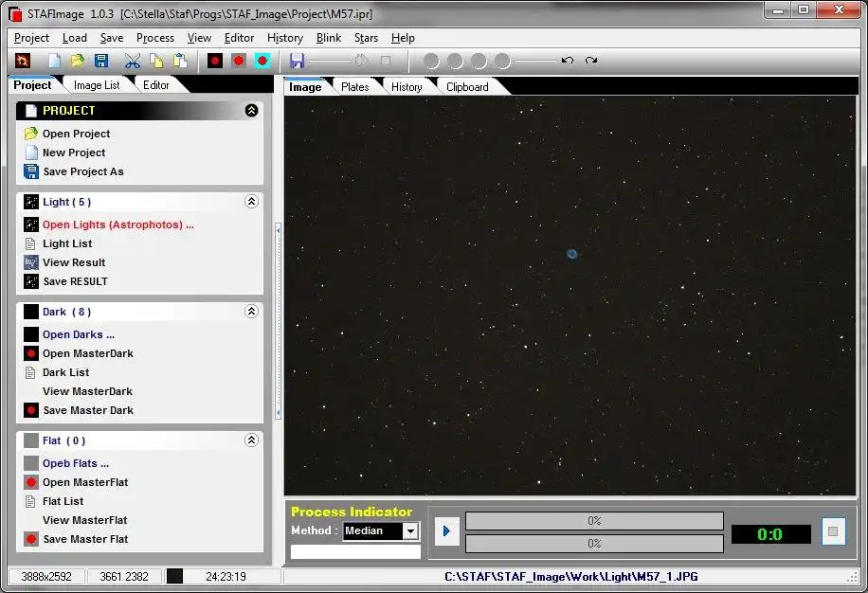Click the grayed square stop toolbar icon
The image size is (868, 593).
coord(386,61)
